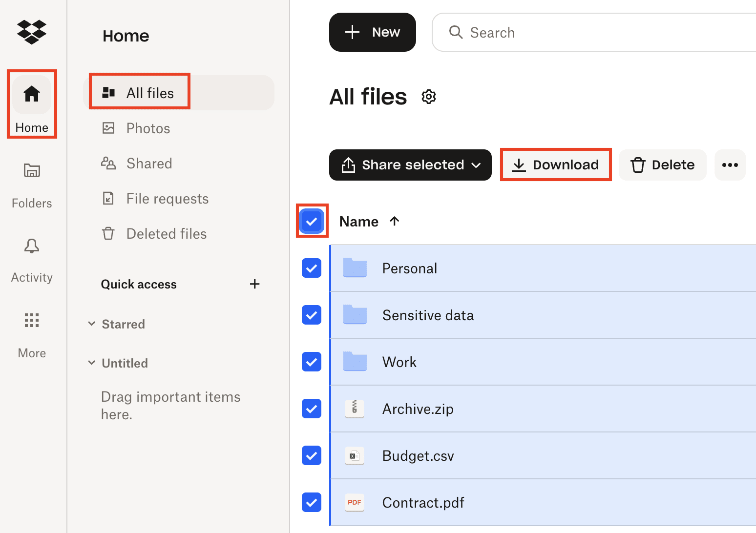
Task: Open the Dropbox logo home page
Action: (31, 32)
